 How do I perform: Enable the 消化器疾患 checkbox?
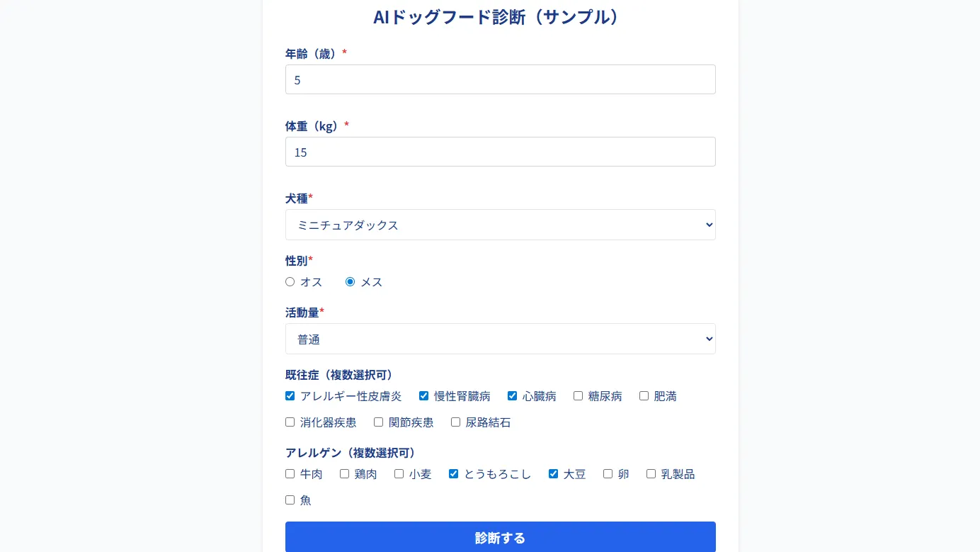(x=290, y=422)
